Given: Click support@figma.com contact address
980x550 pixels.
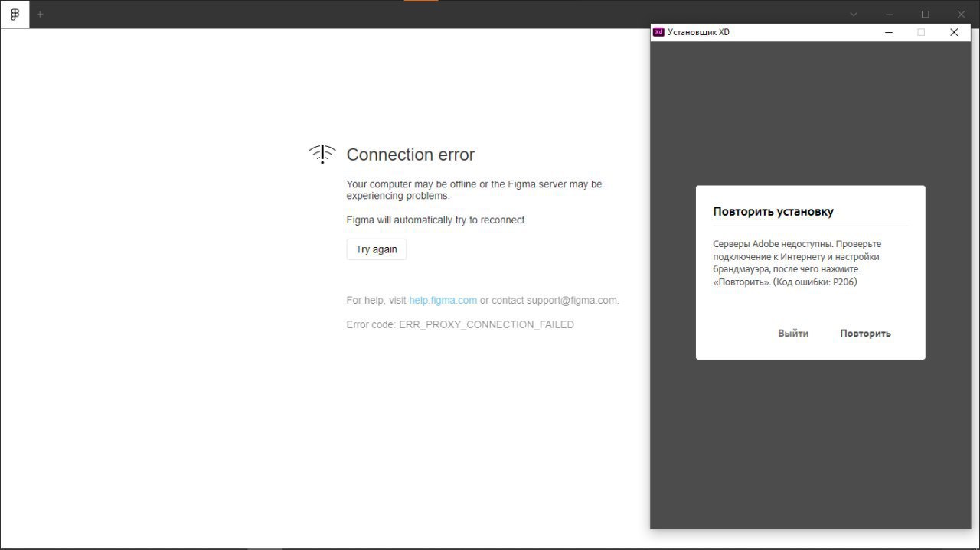Looking at the screenshot, I should point(571,300).
